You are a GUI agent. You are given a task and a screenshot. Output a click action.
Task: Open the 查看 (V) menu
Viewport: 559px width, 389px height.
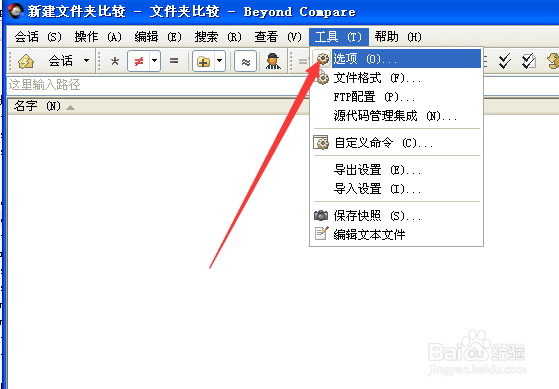[x=278, y=37]
